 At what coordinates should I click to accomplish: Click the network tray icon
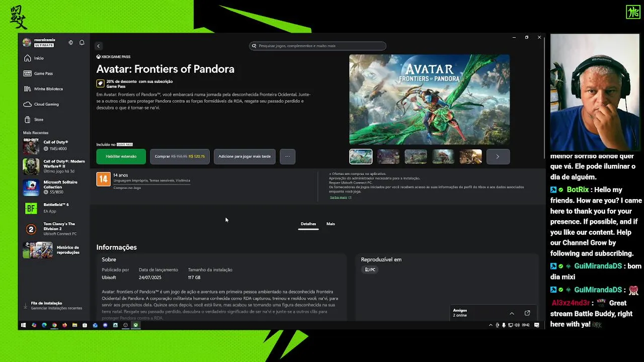(x=511, y=325)
